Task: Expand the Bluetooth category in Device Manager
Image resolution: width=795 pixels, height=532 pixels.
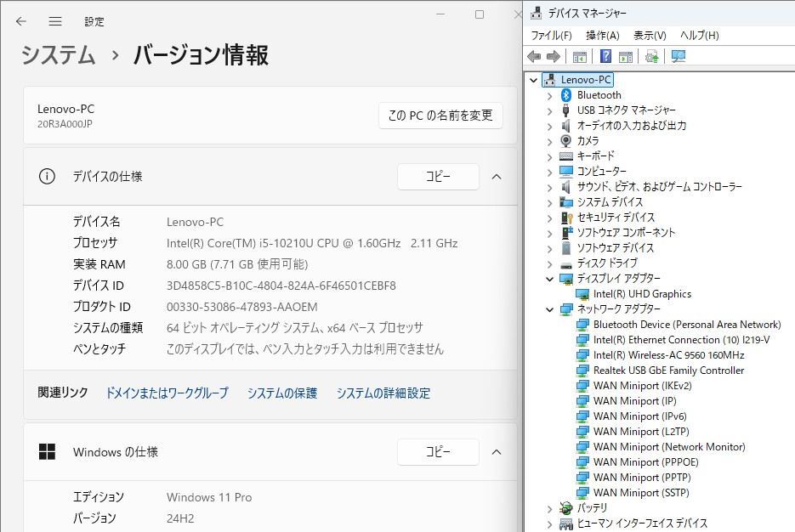Action: [552, 94]
